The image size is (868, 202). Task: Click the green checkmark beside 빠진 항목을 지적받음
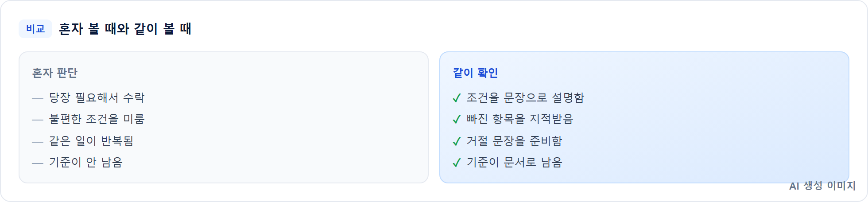[457, 119]
